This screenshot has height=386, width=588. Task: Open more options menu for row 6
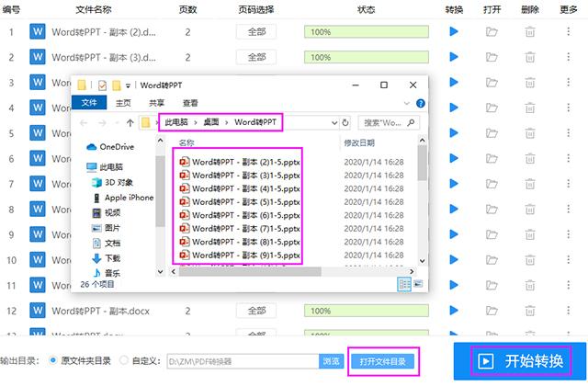point(569,158)
